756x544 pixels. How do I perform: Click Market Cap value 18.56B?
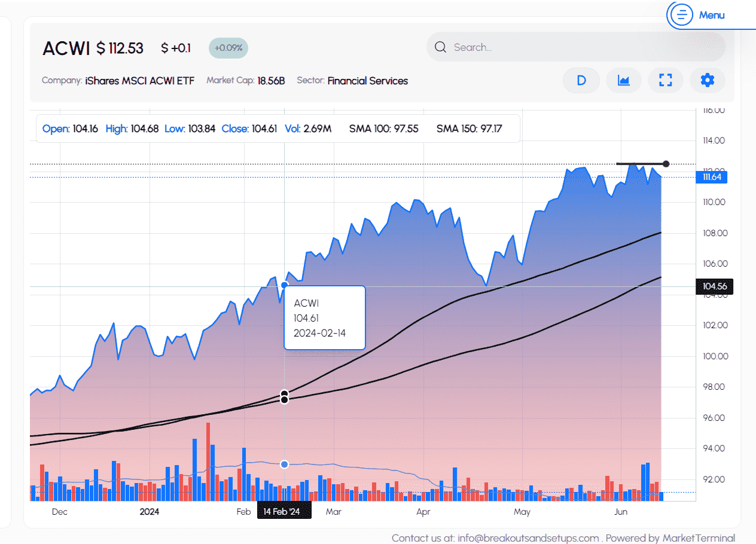tap(271, 81)
